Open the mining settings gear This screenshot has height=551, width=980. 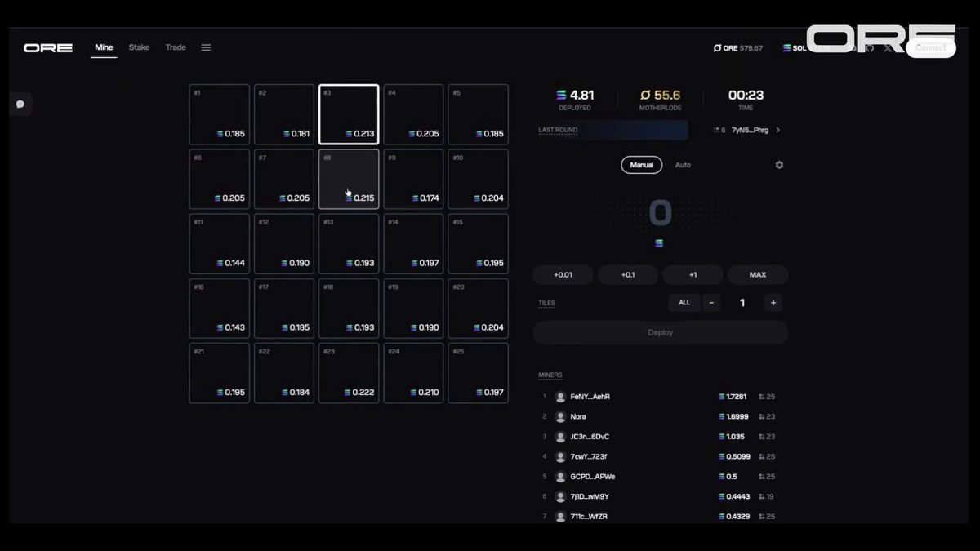(779, 165)
